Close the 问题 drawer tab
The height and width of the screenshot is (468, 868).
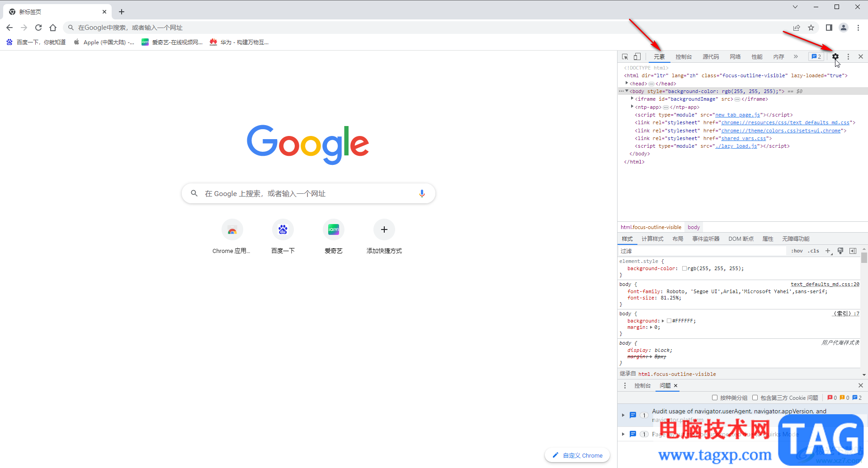click(x=676, y=386)
